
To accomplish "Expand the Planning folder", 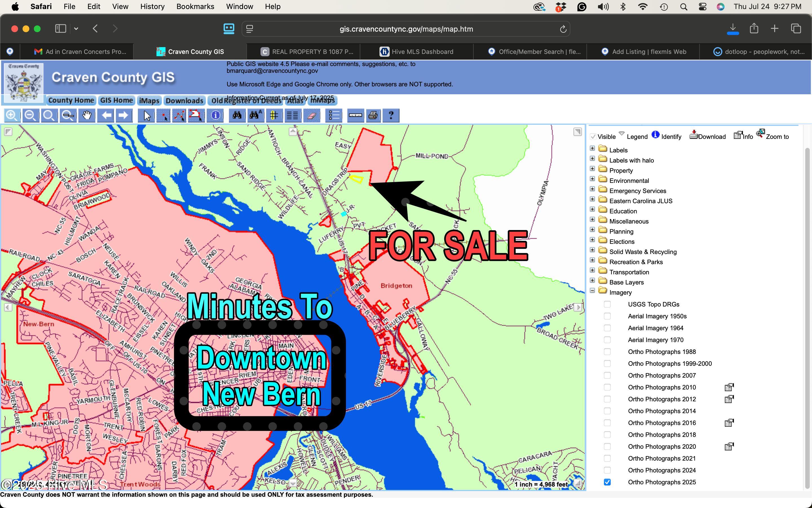I will click(592, 229).
